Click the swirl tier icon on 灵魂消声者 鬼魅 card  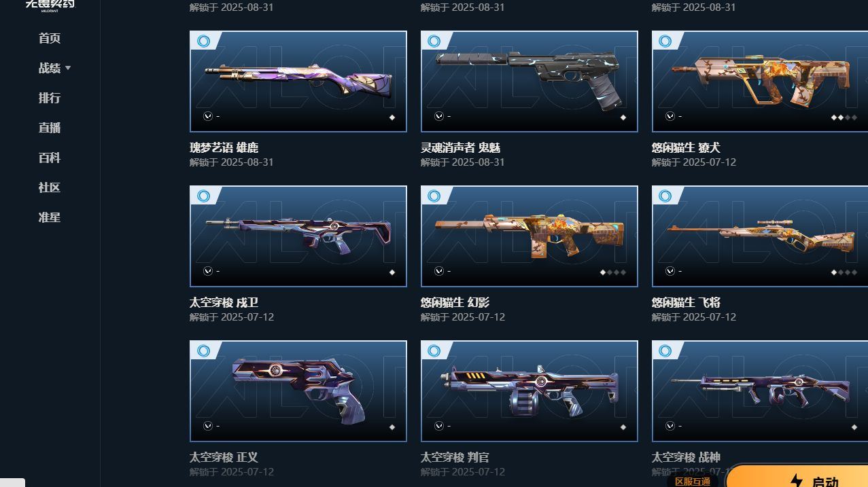coord(434,41)
